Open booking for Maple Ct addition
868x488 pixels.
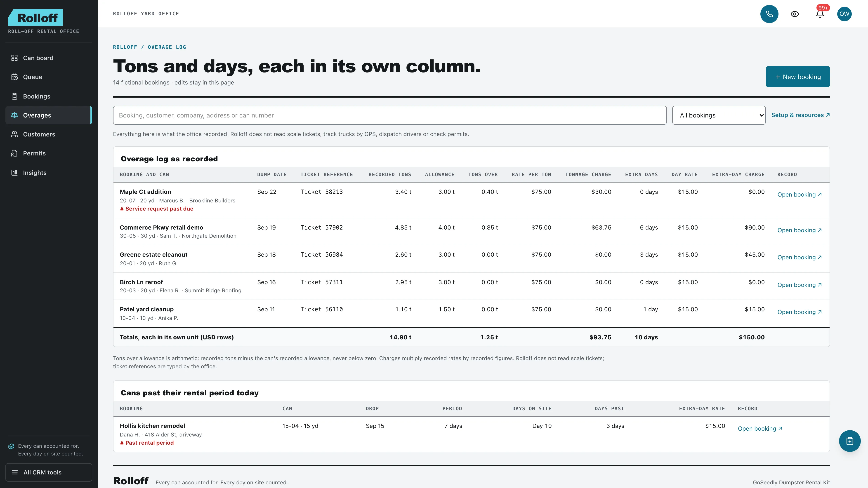(799, 195)
